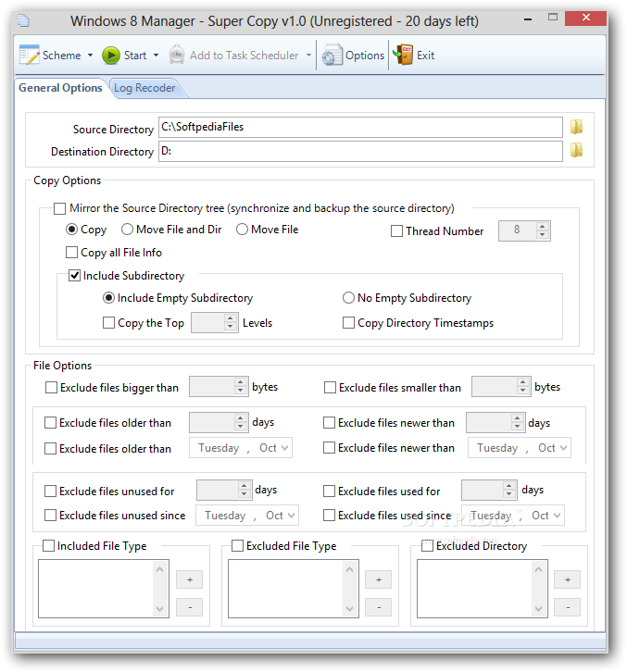Click plus button for Excluded Directory
The image size is (627, 672).
(568, 579)
